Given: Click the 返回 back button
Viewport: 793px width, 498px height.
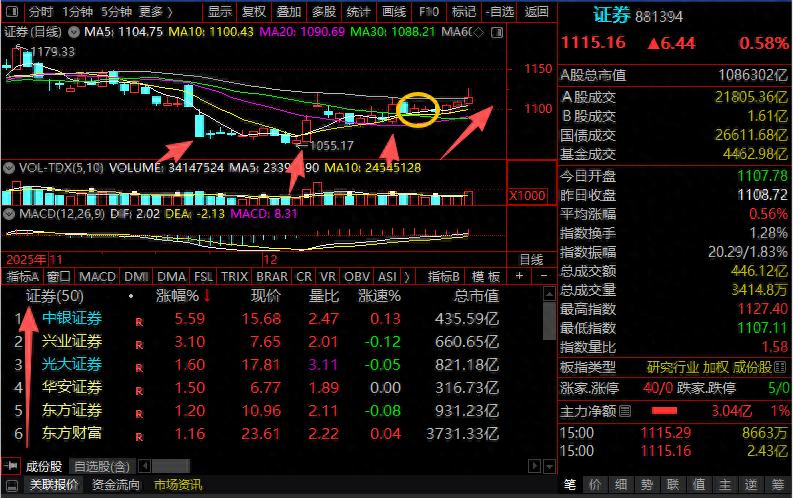Looking at the screenshot, I should point(537,11).
